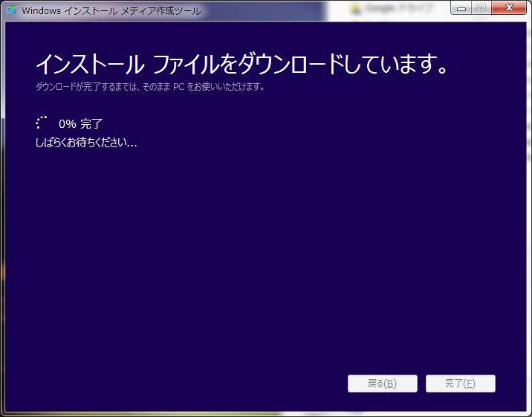Click the media creation tool title bar icon

pyautogui.click(x=12, y=10)
